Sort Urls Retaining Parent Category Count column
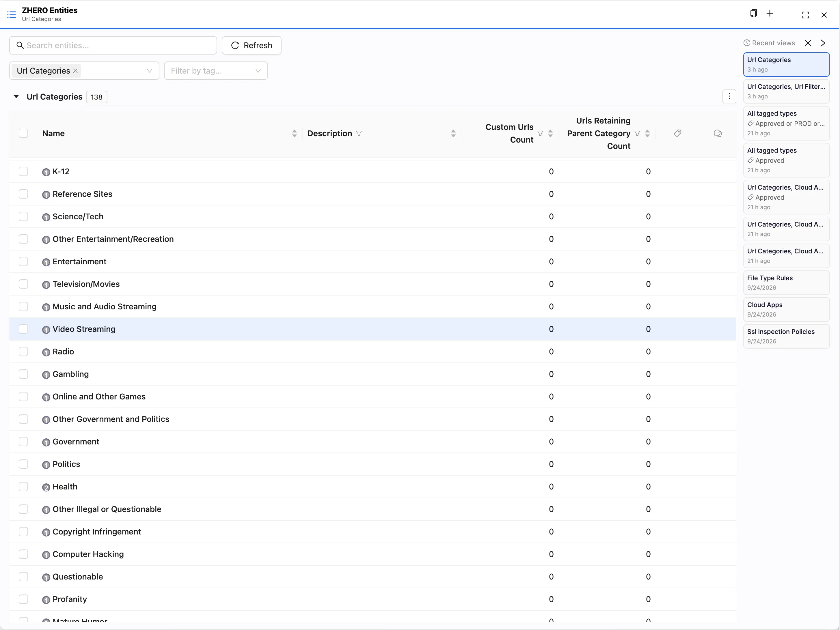The width and height of the screenshot is (840, 630). (647, 133)
